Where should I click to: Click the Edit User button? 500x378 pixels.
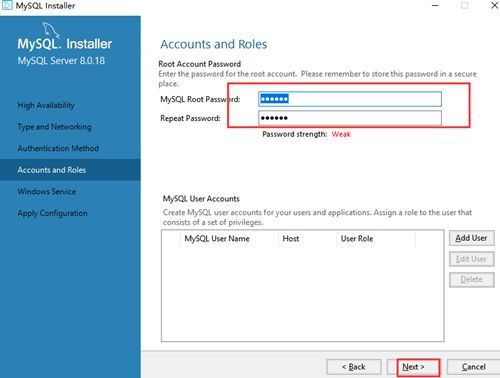472,259
